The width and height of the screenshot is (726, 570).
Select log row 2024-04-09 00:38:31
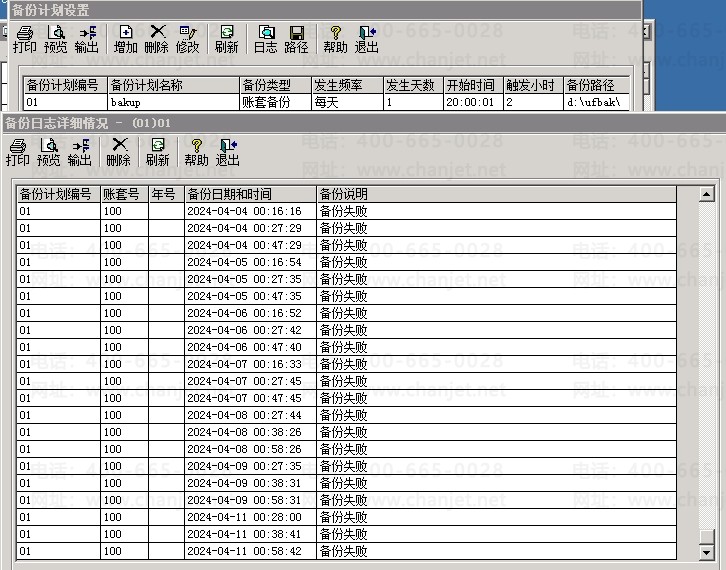(x=346, y=483)
